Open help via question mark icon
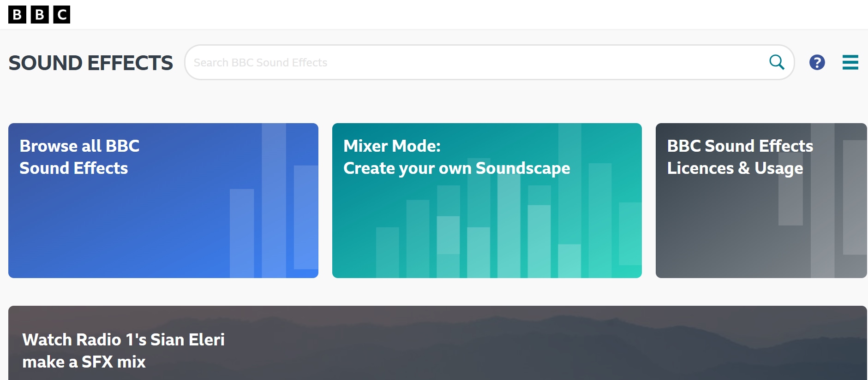Screen dimensions: 868x380 (817, 62)
